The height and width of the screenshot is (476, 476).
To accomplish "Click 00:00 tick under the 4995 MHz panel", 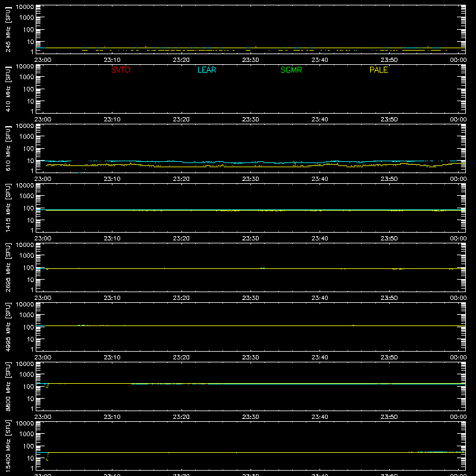I will coord(458,358).
